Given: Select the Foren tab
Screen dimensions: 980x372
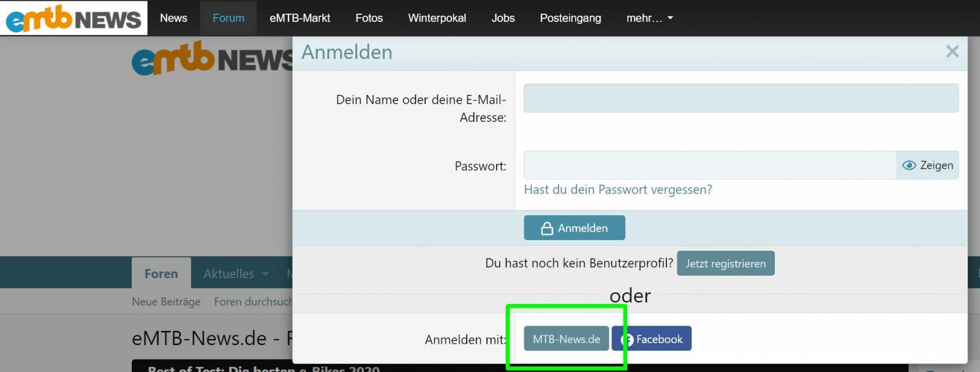Looking at the screenshot, I should (161, 274).
